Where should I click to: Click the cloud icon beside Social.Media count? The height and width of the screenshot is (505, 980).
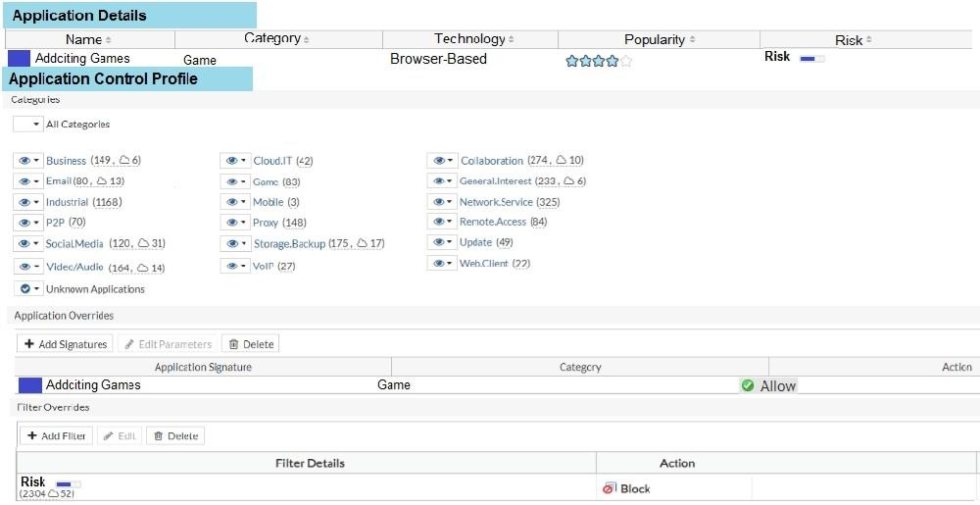tap(143, 243)
